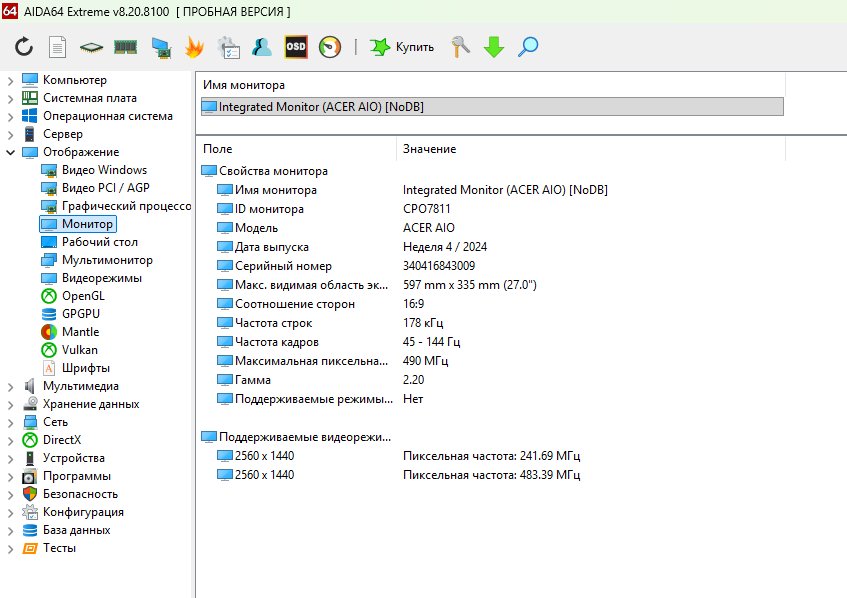Image resolution: width=847 pixels, height=598 pixels.
Task: Open the gauge SensorPanel icon
Action: pyautogui.click(x=330, y=47)
